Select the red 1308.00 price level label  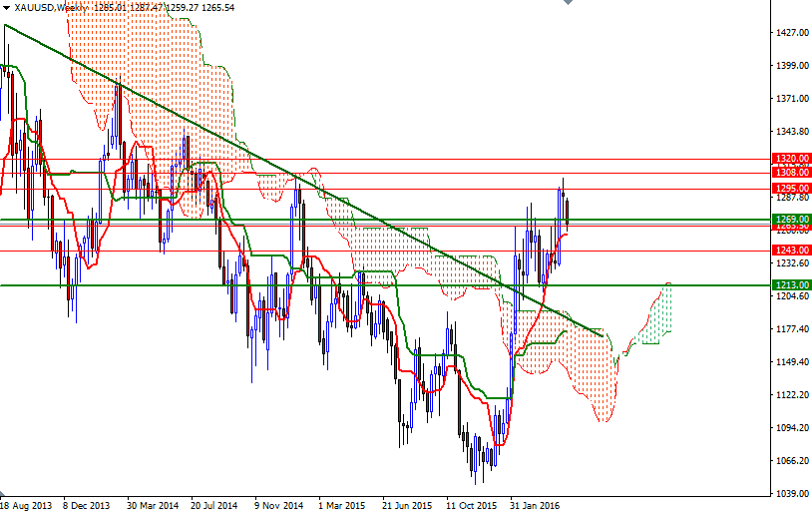[791, 173]
